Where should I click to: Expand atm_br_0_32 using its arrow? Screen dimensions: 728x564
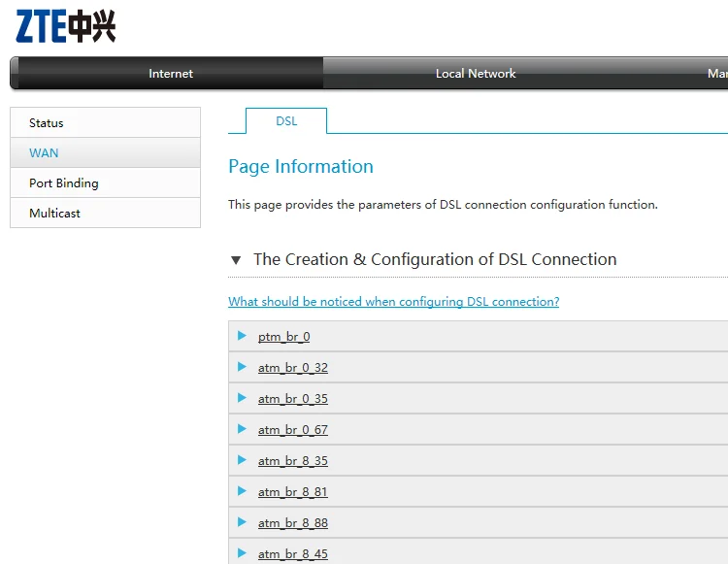(x=242, y=367)
